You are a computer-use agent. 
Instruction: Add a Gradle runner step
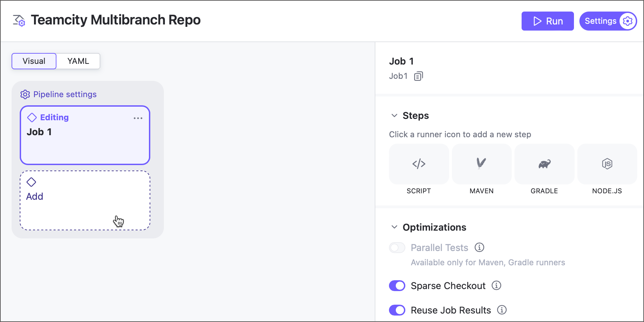coord(544,164)
